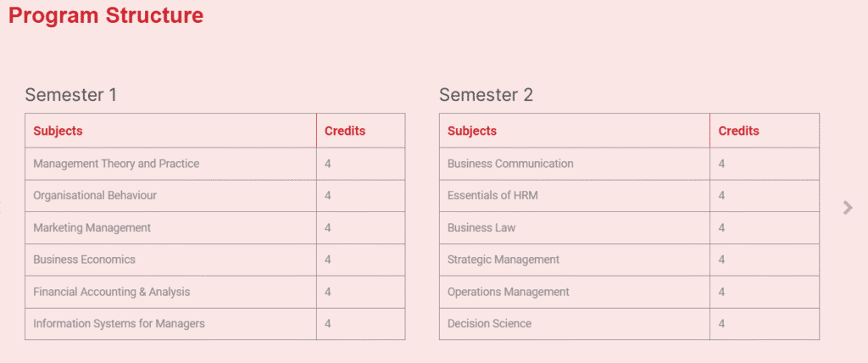Click Subjects header in Semester 1 table
The width and height of the screenshot is (868, 363).
pyautogui.click(x=58, y=131)
